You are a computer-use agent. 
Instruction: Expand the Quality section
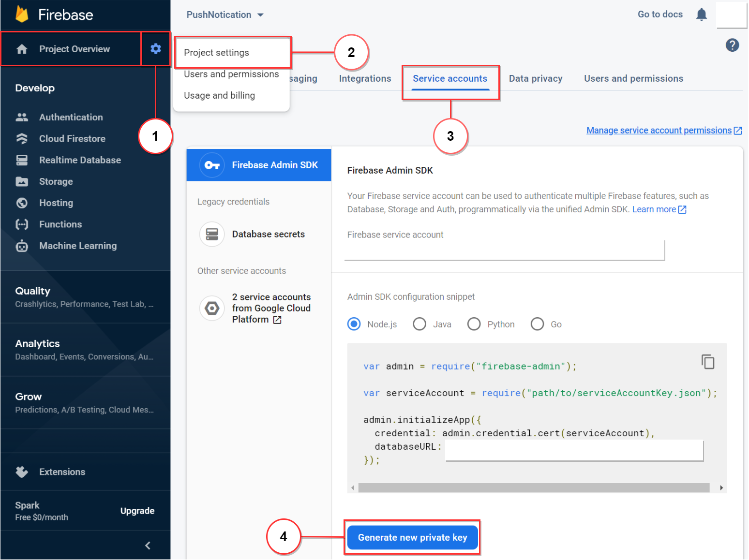point(85,297)
